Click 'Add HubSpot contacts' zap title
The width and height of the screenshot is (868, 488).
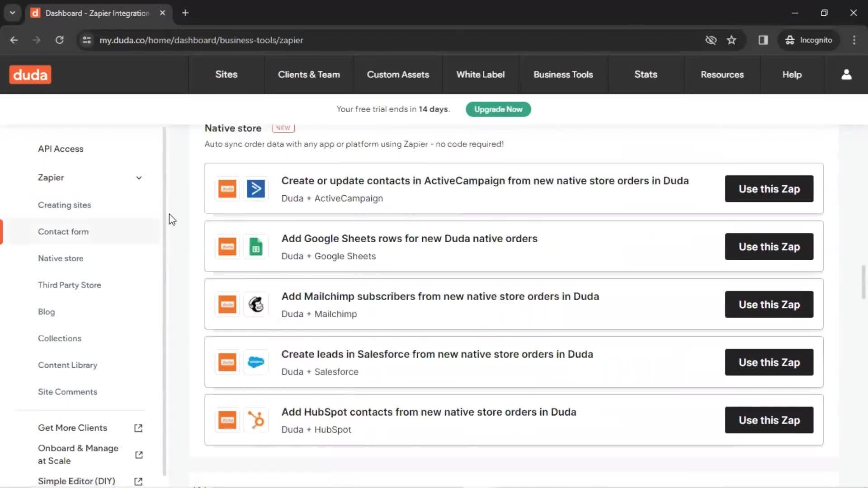(429, 412)
